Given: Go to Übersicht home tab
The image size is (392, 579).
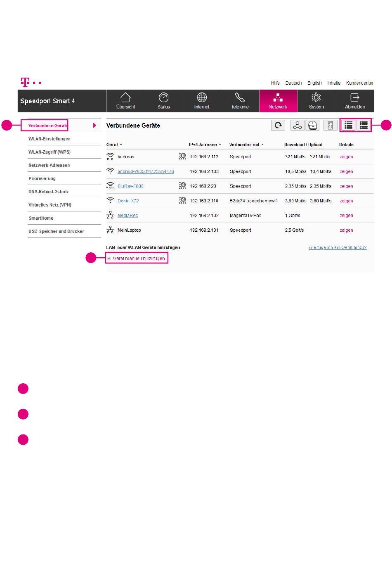Looking at the screenshot, I should [126, 101].
